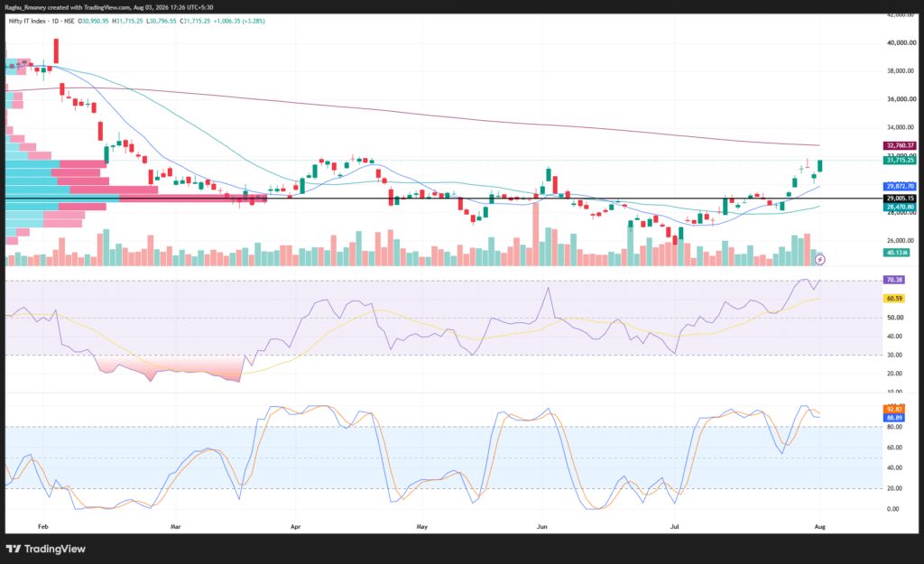Click the open value O30,950.95
Image resolution: width=924 pixels, height=564 pixels.
[x=94, y=22]
